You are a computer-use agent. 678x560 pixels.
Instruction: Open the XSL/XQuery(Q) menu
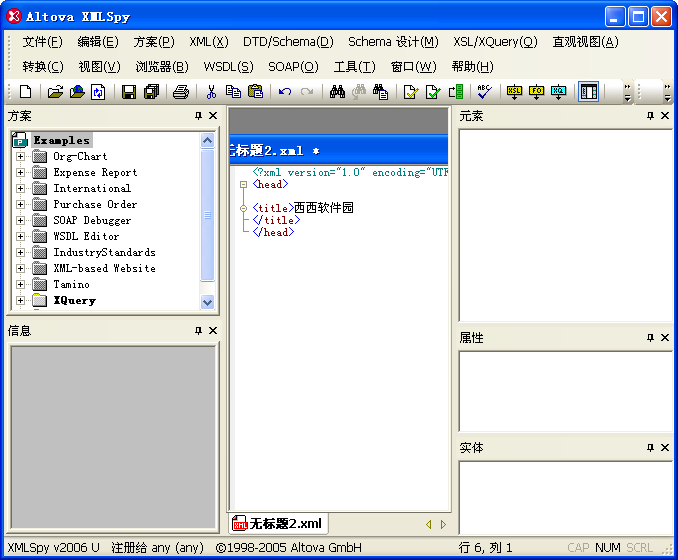[x=496, y=42]
